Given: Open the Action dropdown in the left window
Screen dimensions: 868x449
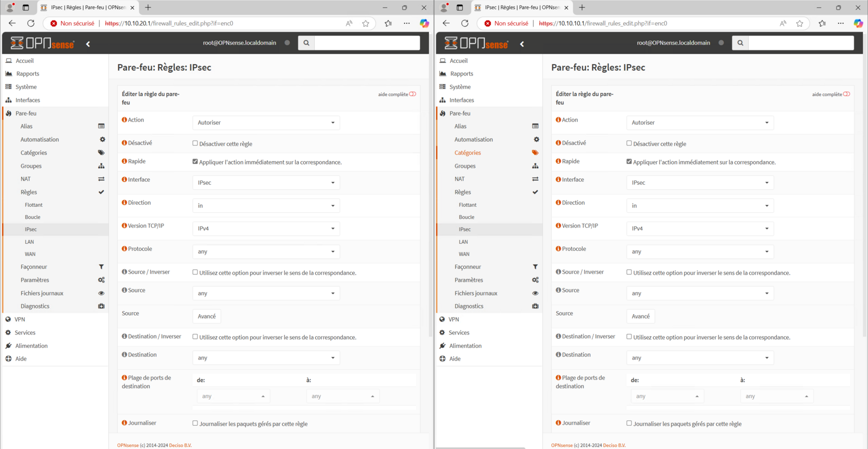Looking at the screenshot, I should click(x=266, y=123).
